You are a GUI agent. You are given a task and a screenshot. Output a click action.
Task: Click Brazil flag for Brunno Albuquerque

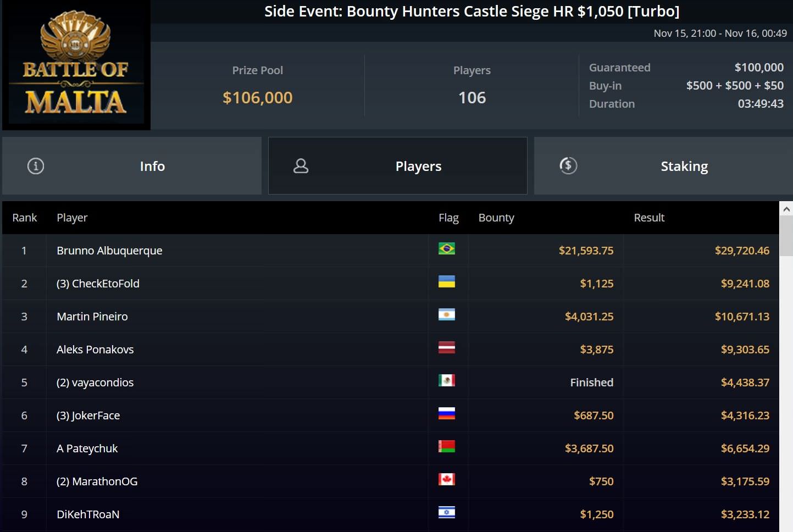coord(446,249)
